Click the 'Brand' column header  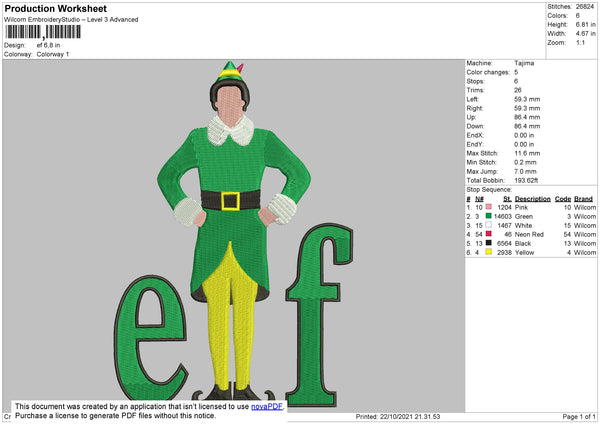[583, 199]
